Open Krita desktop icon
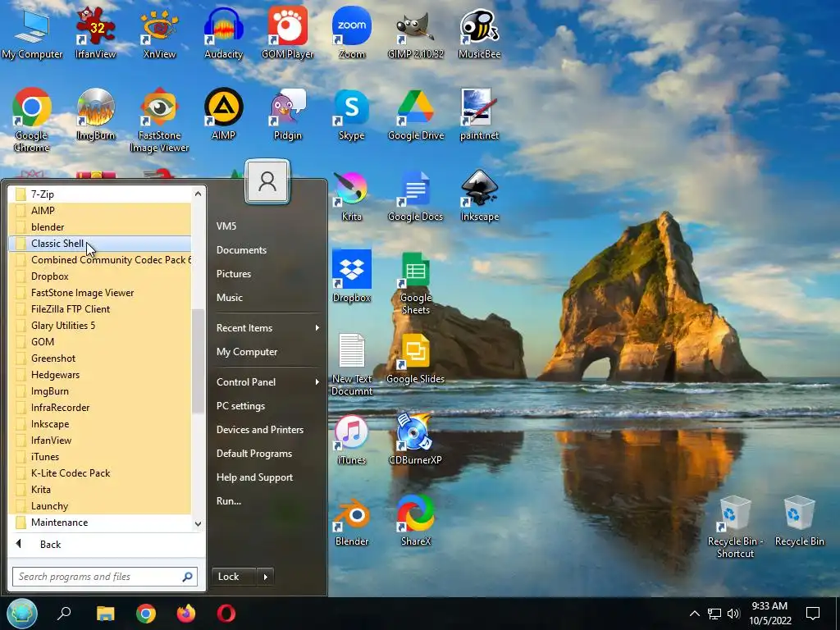 point(351,195)
